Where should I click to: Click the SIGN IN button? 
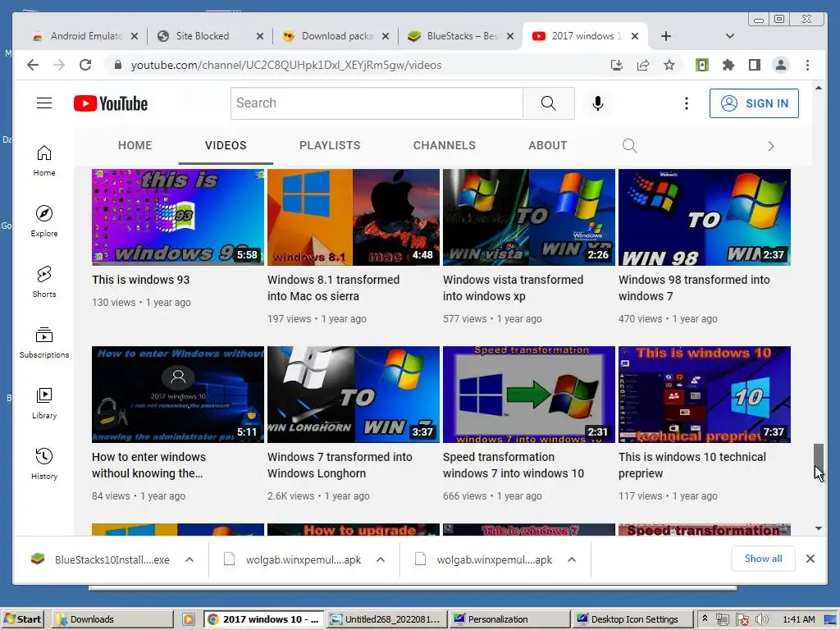point(754,103)
